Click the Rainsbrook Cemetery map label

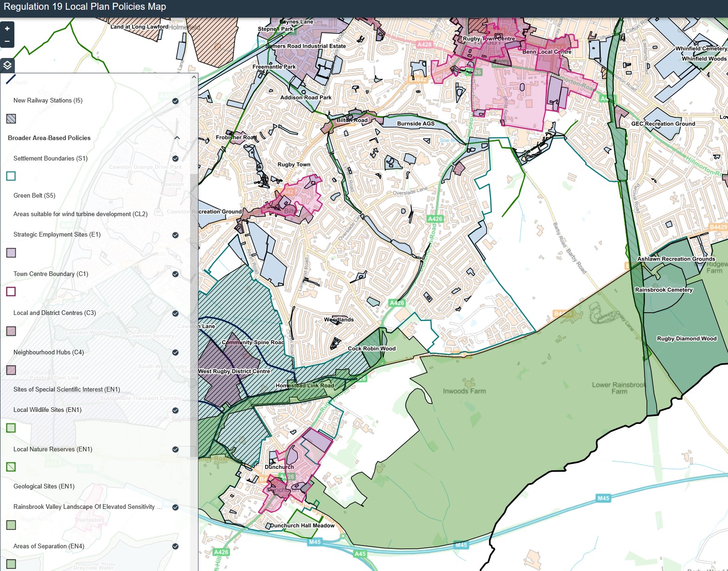click(664, 290)
